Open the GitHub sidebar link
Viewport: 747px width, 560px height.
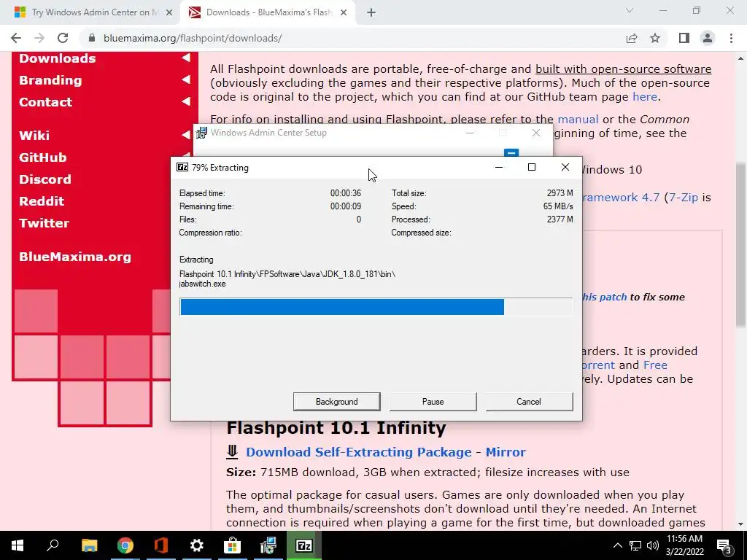coord(42,157)
